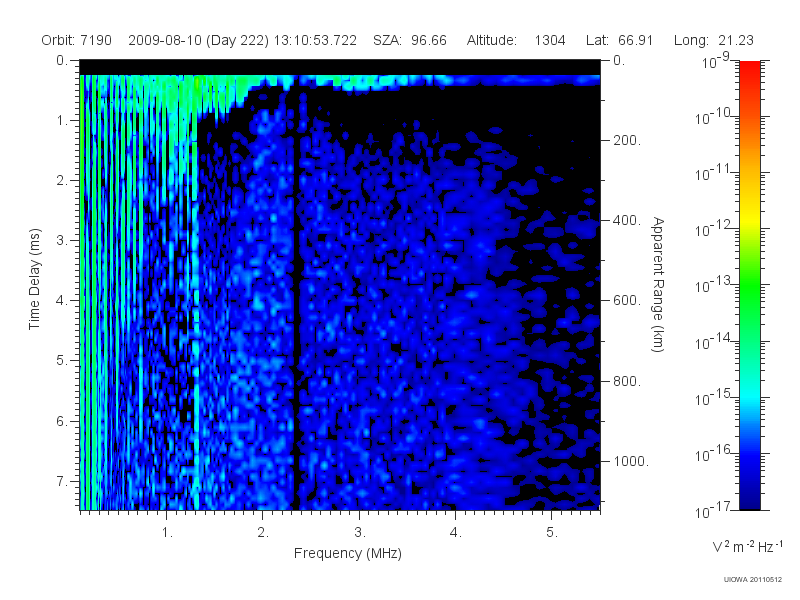The height and width of the screenshot is (600, 800).
Task: Click the 'Orbit: 7190' header text
Action: pyautogui.click(x=77, y=40)
